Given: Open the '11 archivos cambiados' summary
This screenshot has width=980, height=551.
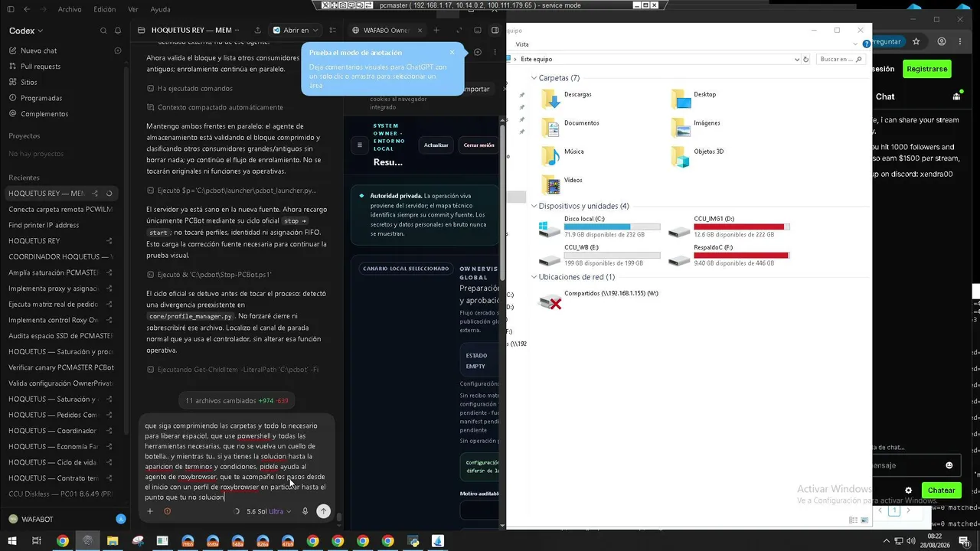Looking at the screenshot, I should coord(237,400).
